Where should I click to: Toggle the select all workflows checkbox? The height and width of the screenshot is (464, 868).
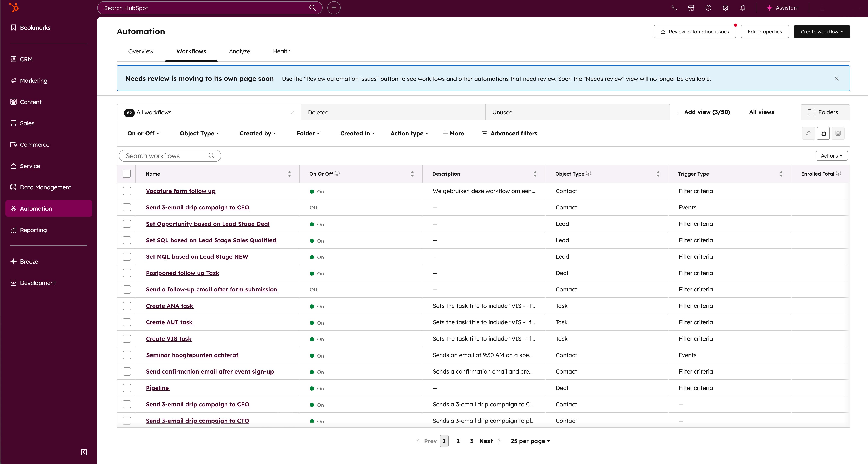(127, 174)
